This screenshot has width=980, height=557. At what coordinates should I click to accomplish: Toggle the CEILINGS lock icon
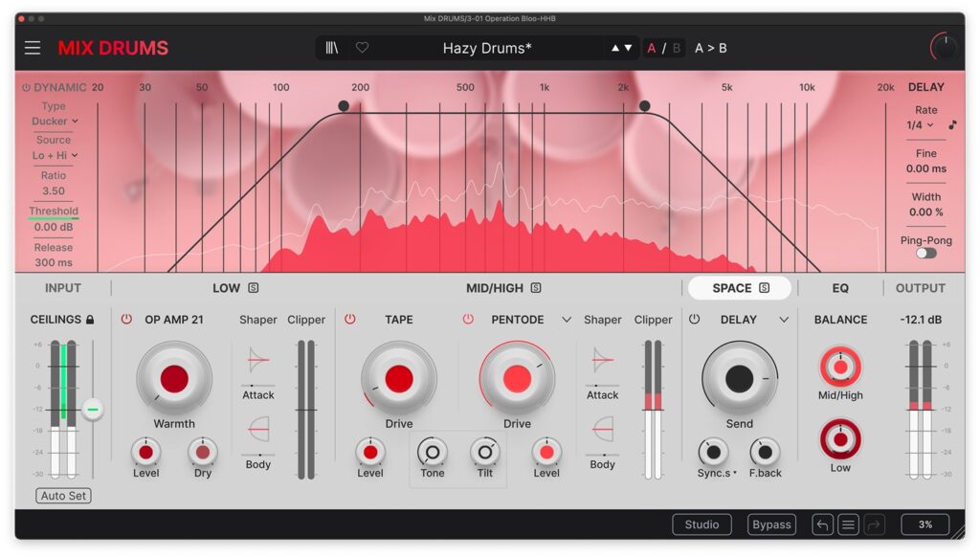[90, 320]
